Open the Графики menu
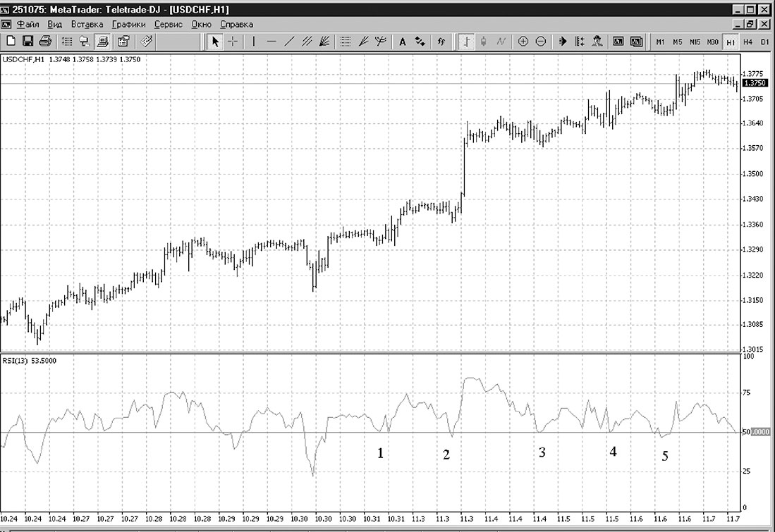 128,24
